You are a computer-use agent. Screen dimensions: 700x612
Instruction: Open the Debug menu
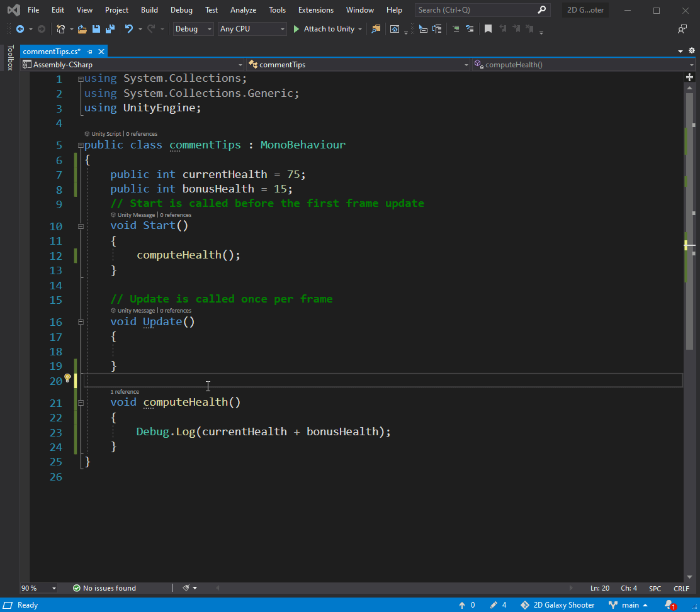(x=181, y=9)
